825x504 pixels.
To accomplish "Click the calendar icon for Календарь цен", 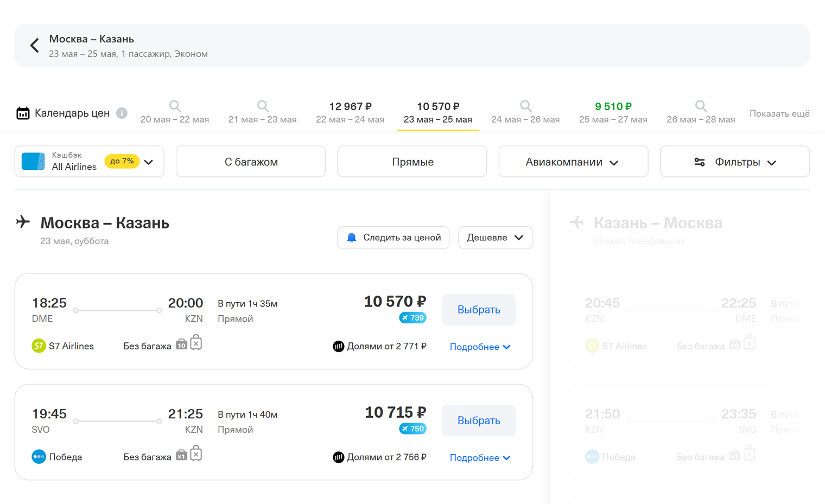I will 23,113.
